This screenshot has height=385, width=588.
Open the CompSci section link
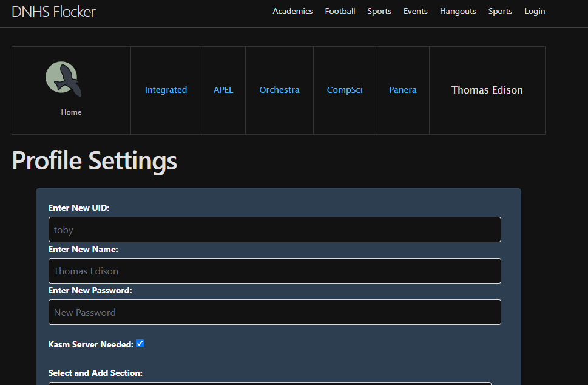click(345, 90)
